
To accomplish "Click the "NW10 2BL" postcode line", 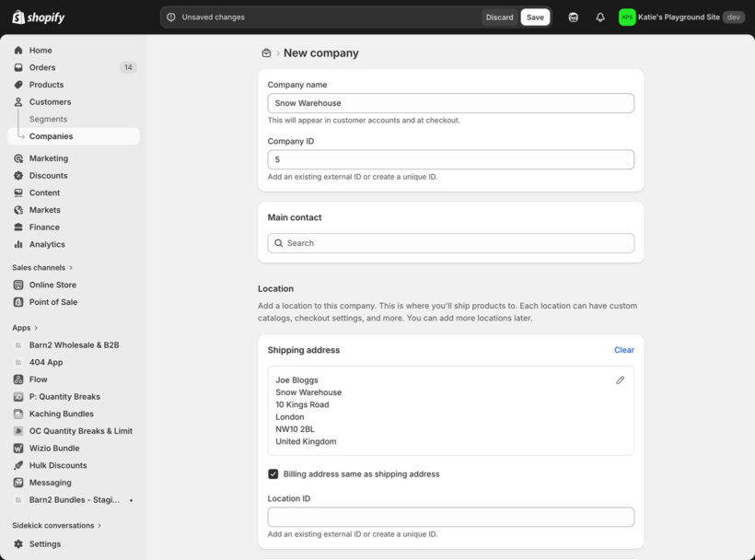I will [295, 429].
